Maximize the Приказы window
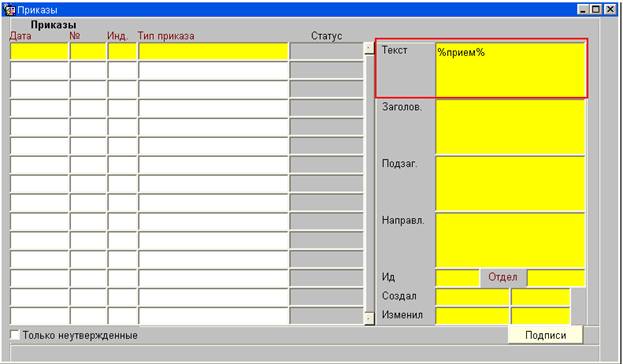 (596, 10)
